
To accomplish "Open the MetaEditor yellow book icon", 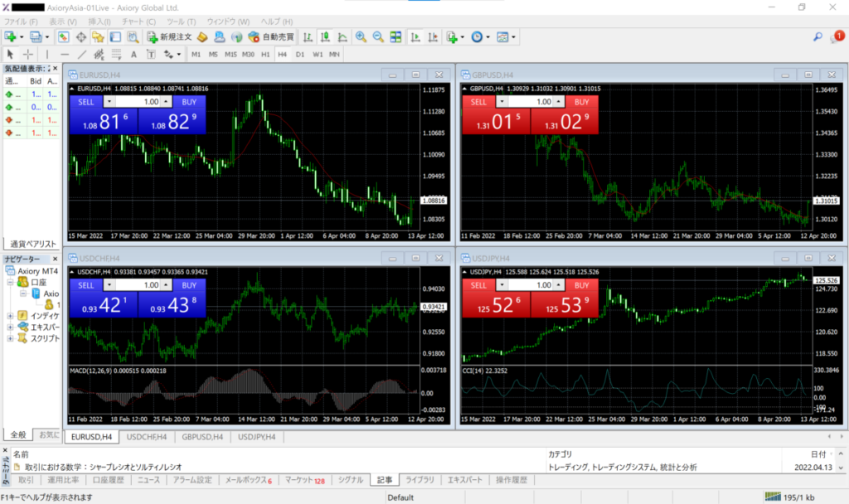I will coord(202,36).
